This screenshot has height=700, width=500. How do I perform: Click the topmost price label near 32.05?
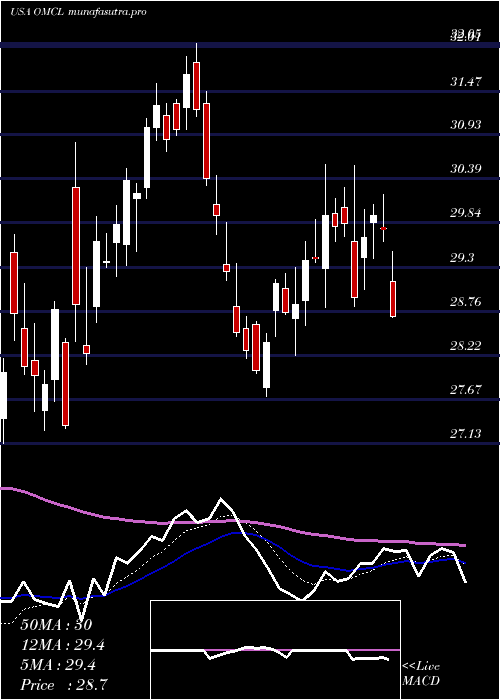(x=466, y=35)
